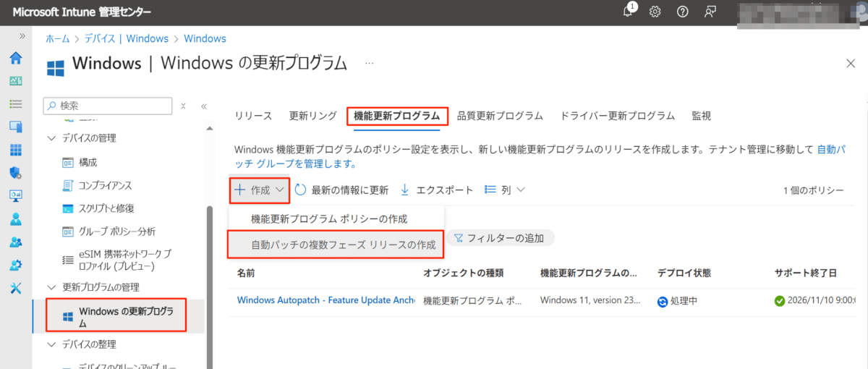Click 最新の情報に更新 refresh button
868x369 pixels.
click(342, 190)
